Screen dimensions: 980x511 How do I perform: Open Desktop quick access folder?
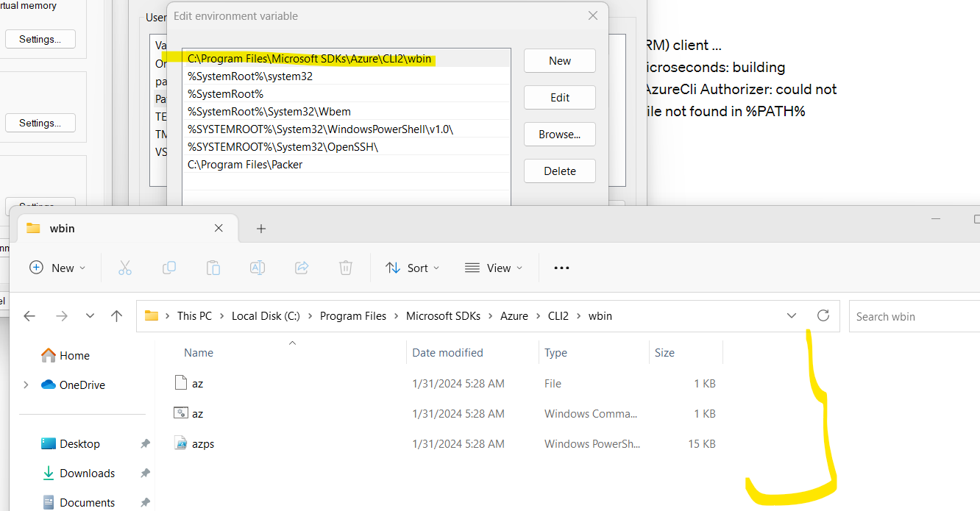(71, 443)
